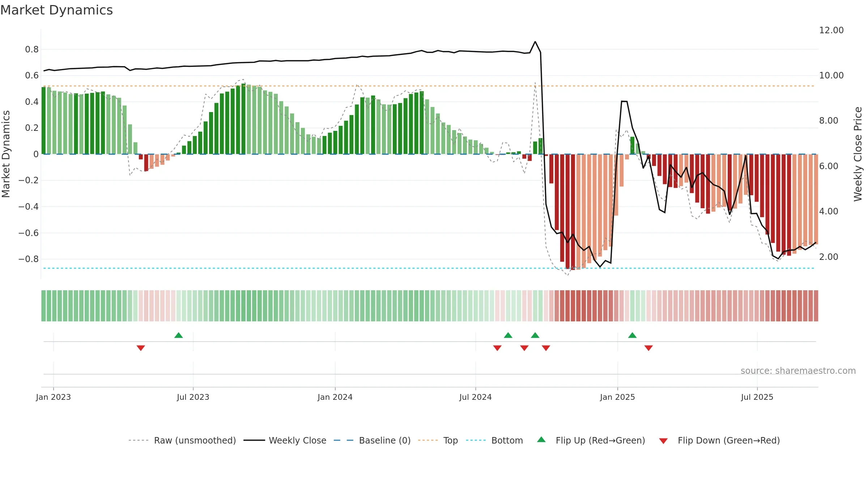Click the Jul 2023 x-axis label
This screenshot has width=868, height=488.
point(193,397)
